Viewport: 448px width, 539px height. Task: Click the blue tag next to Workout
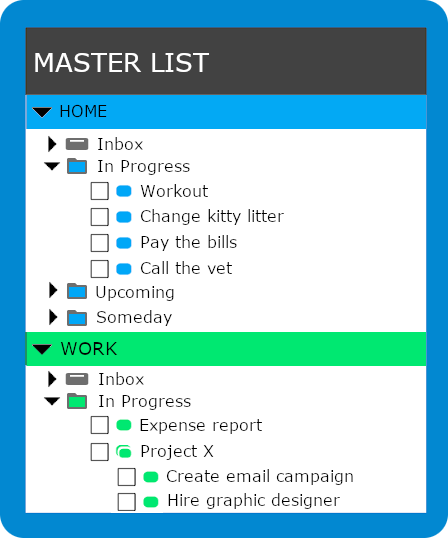124,191
